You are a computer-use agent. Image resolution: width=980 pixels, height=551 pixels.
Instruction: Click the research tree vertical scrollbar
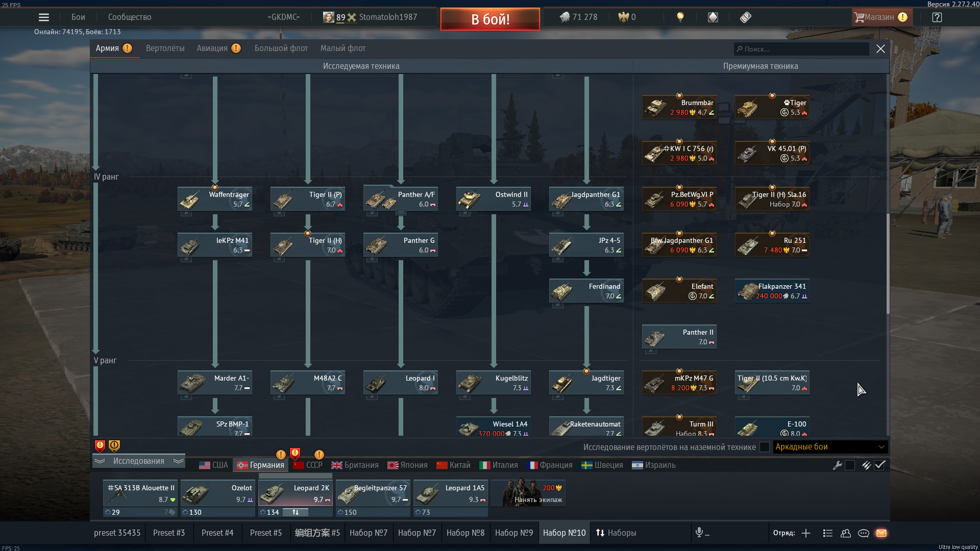point(888,263)
